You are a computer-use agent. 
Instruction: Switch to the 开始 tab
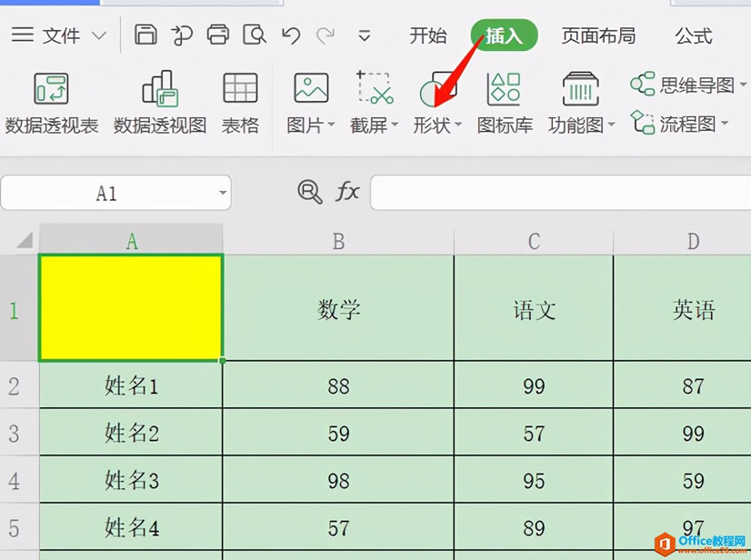427,35
